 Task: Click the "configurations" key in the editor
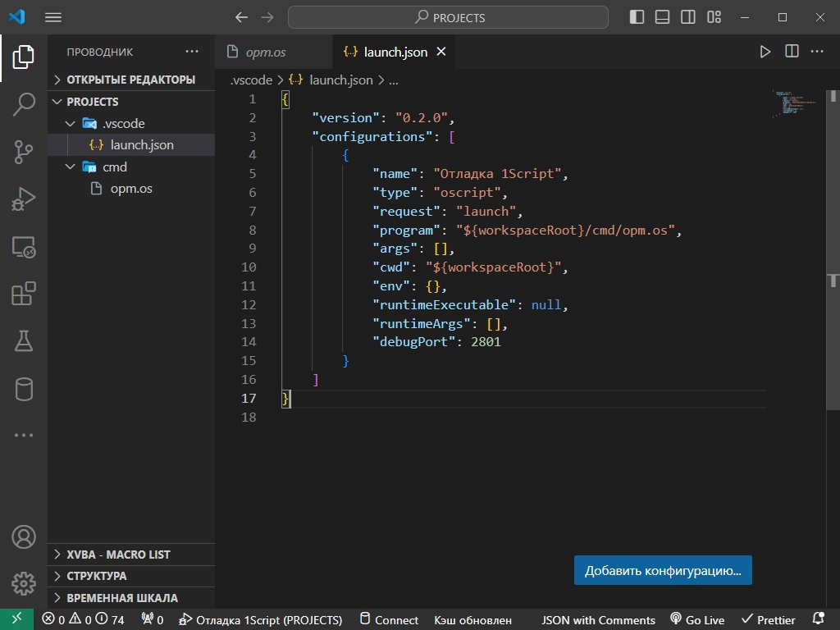[x=372, y=137]
